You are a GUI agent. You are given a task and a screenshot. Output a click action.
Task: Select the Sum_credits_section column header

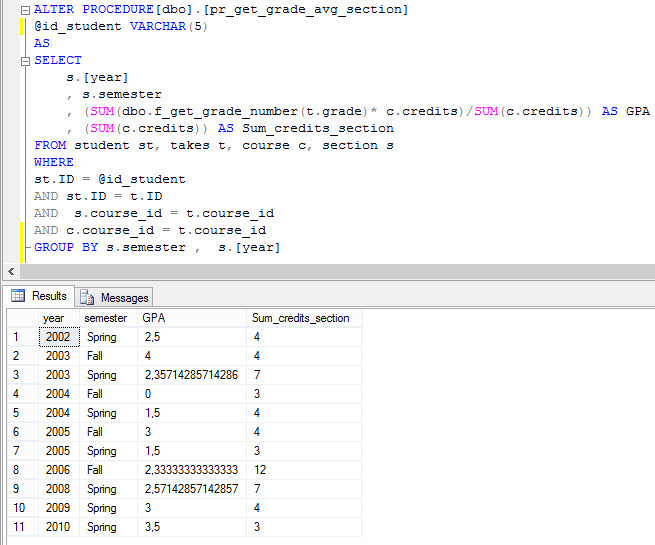(304, 318)
